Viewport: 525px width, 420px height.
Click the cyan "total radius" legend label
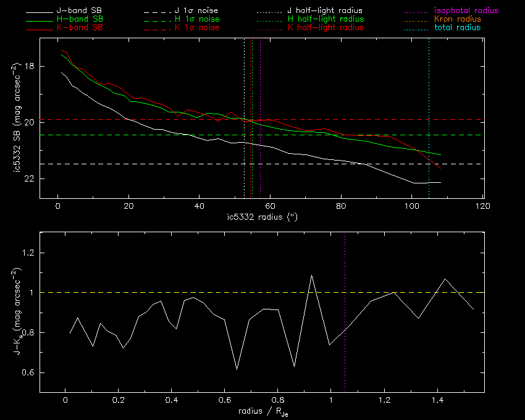pos(457,28)
